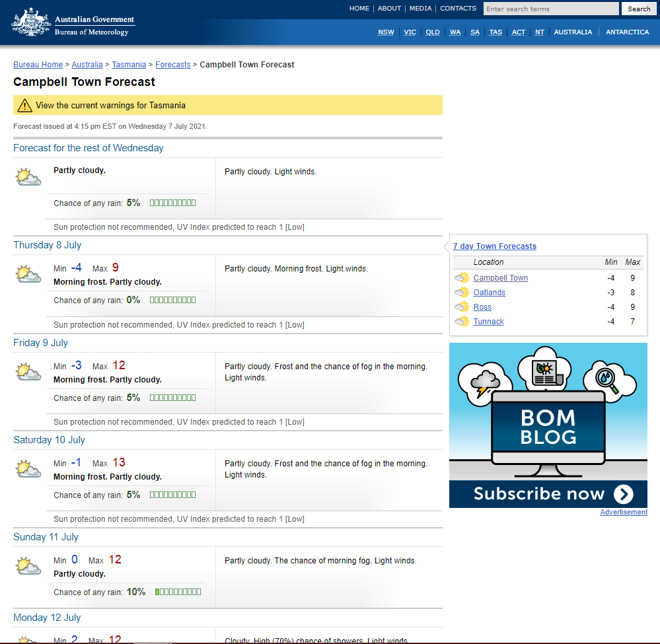Click Thursday's partly cloudy weather icon

28,274
